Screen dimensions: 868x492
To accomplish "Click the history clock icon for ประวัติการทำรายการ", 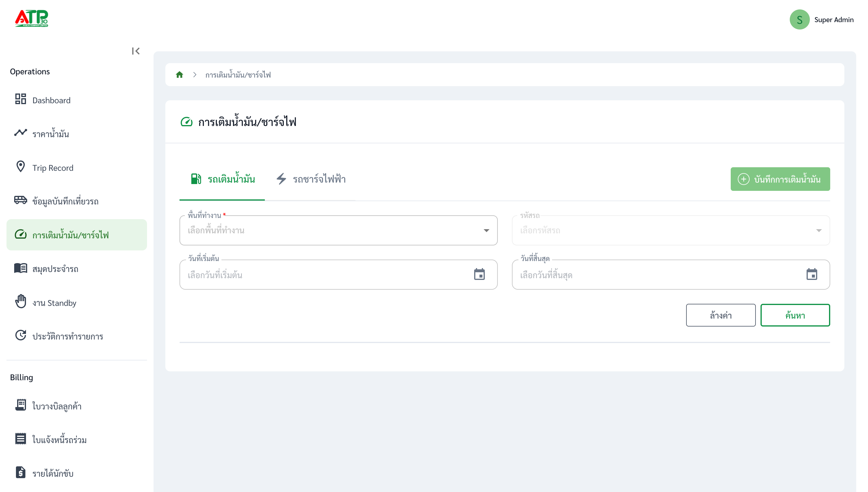I will (x=21, y=335).
